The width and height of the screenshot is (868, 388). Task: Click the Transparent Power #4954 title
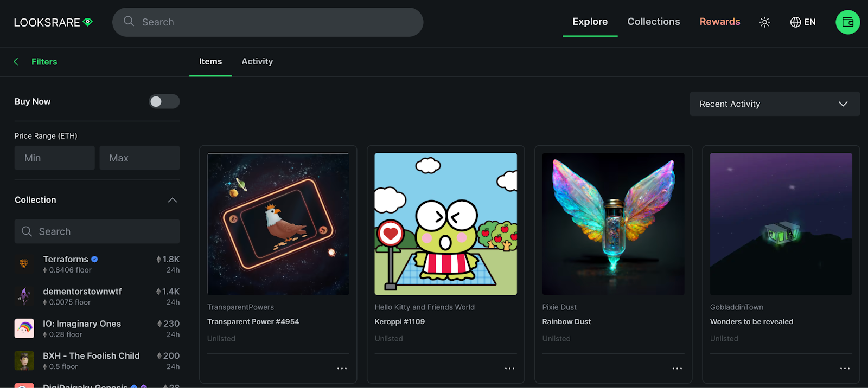click(253, 321)
